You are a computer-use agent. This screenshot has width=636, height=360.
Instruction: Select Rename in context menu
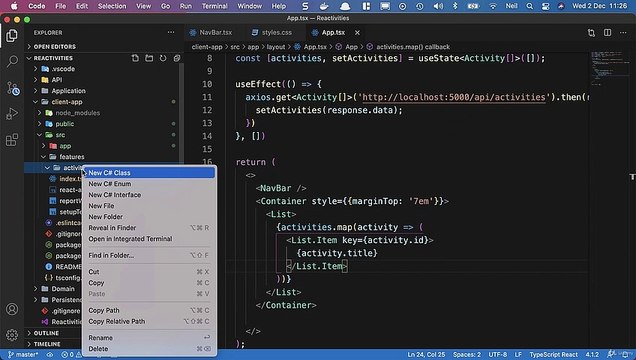[149, 338]
